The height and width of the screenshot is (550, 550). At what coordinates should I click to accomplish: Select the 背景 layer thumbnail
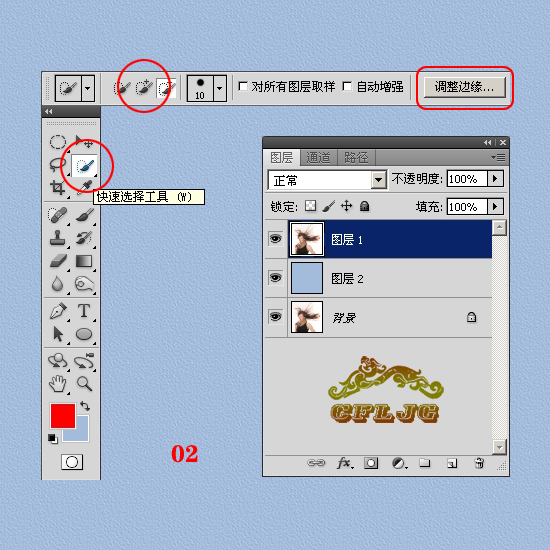[x=307, y=317]
